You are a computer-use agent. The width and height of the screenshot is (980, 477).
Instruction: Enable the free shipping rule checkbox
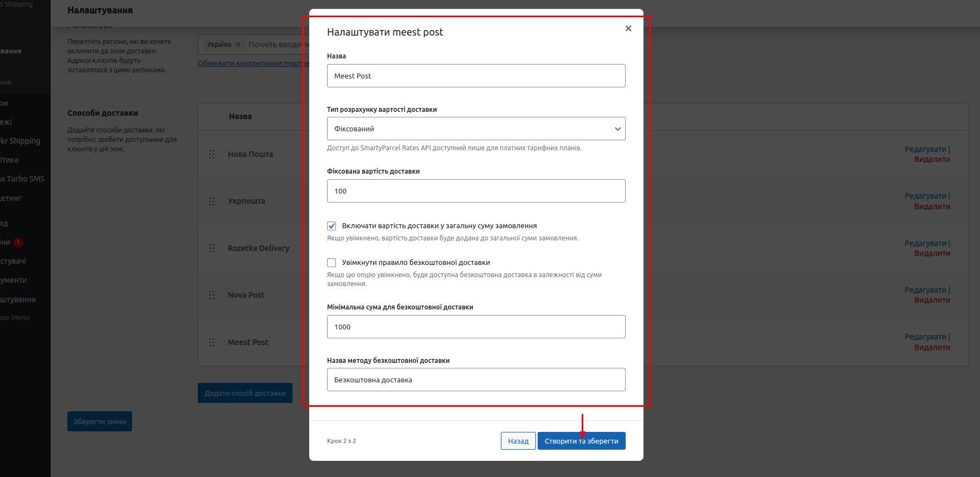click(x=331, y=263)
